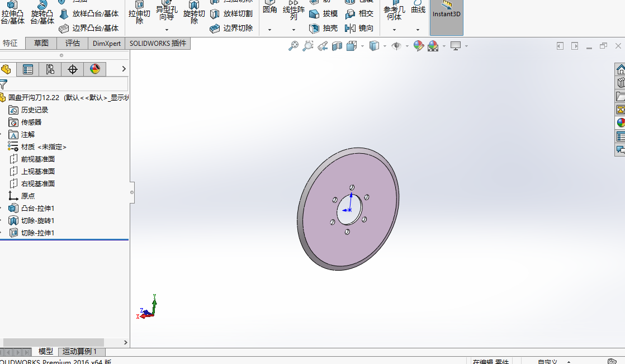Open the 曲线 curves tool
The height and width of the screenshot is (364, 625).
(x=418, y=8)
